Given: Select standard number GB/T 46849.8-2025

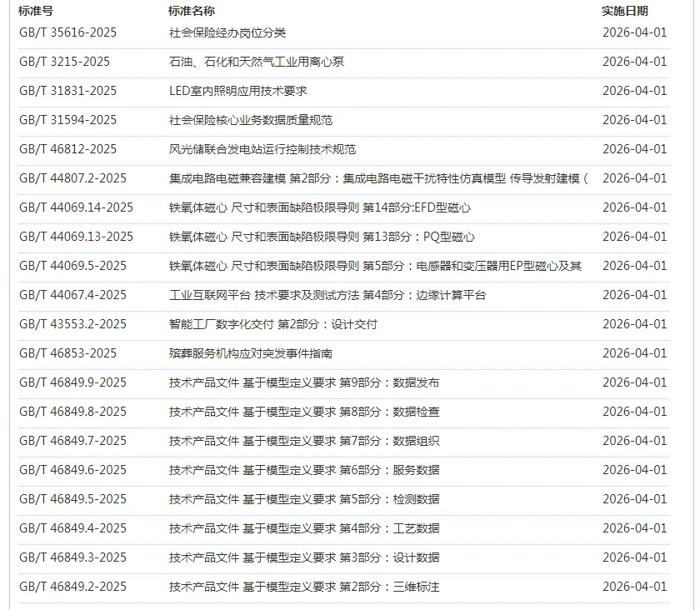Looking at the screenshot, I should pos(72,412).
